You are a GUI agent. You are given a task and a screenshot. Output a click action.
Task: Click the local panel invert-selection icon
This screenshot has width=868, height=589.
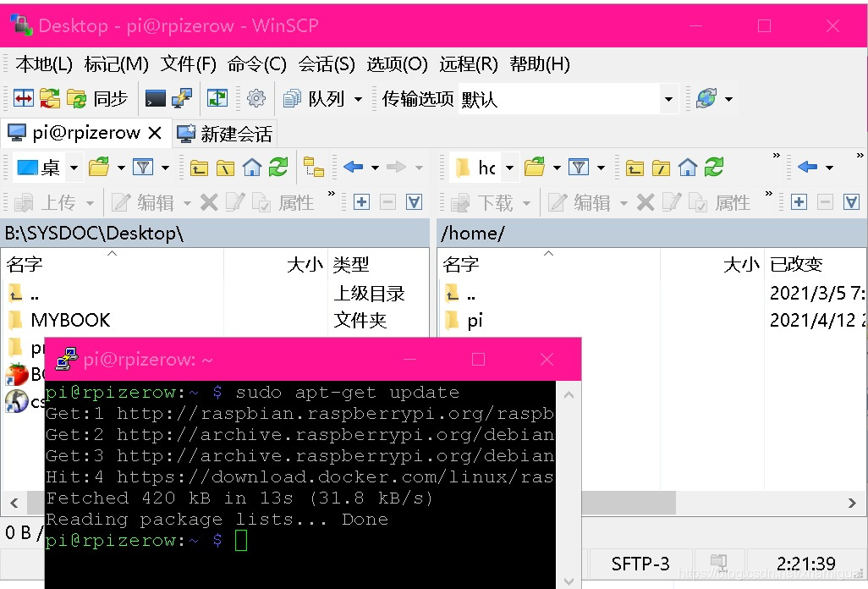[414, 202]
